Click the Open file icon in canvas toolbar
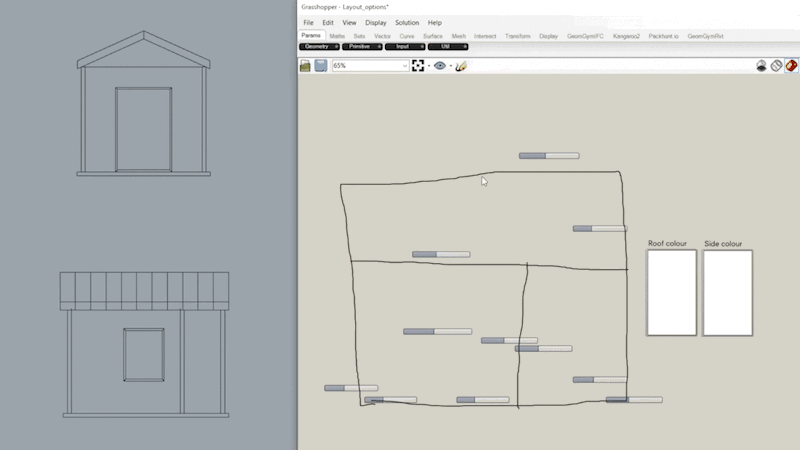 pyautogui.click(x=305, y=66)
